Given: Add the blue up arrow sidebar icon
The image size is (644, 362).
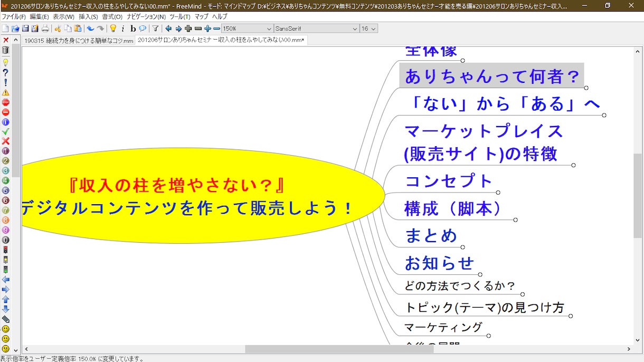Looking at the screenshot, I should click(x=6, y=299).
